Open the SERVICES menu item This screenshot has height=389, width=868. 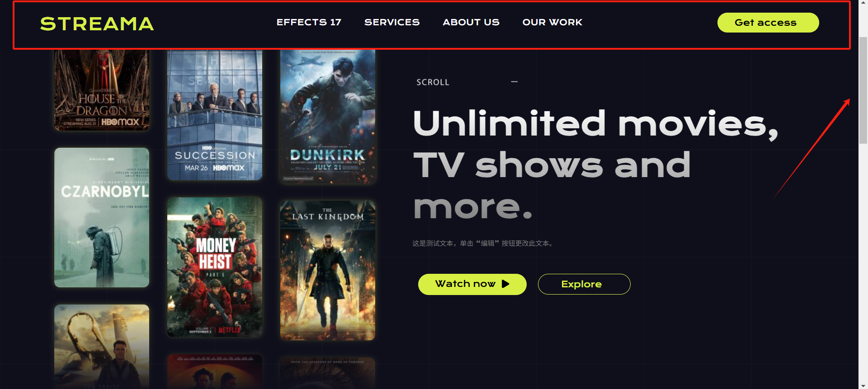tap(392, 22)
